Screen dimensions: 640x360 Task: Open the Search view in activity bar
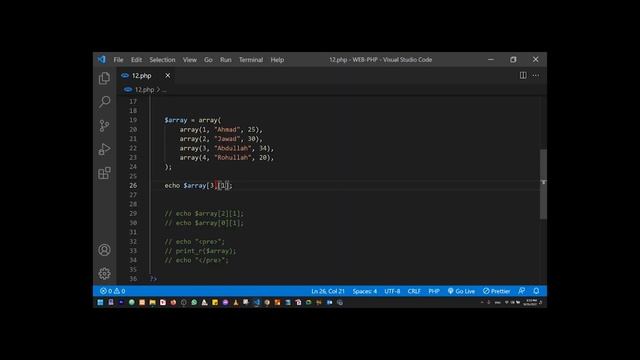(104, 102)
